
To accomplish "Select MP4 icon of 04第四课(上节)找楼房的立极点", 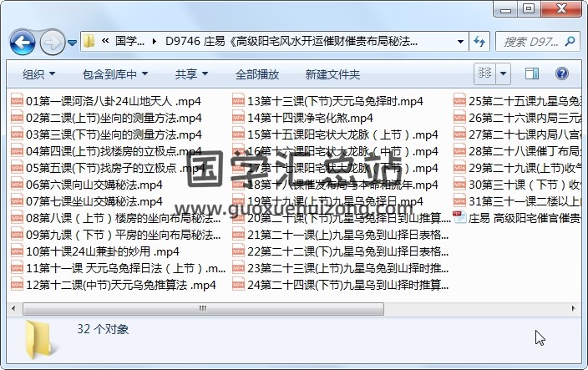I will [17, 151].
